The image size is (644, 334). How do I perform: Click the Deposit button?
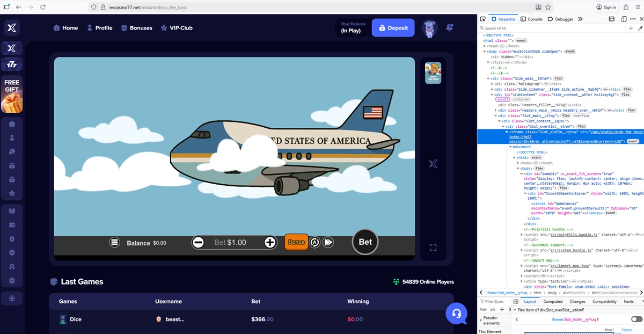tap(393, 28)
